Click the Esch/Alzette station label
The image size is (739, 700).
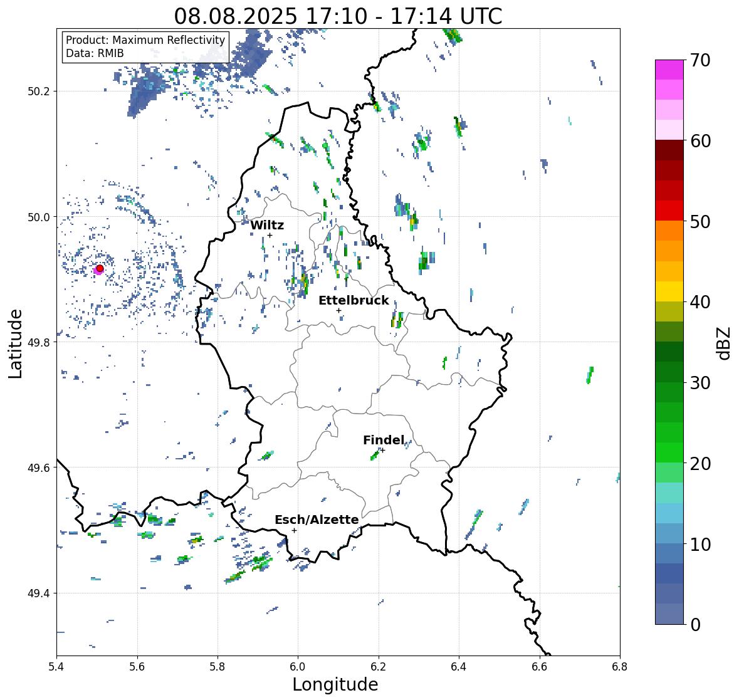click(x=317, y=520)
